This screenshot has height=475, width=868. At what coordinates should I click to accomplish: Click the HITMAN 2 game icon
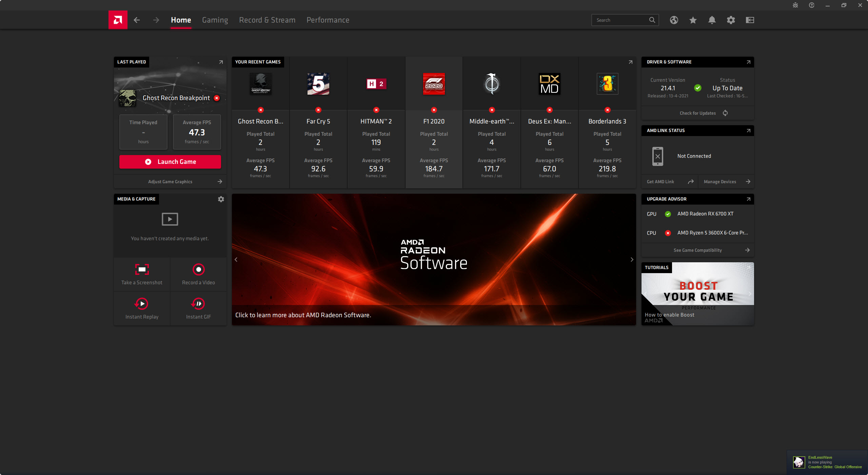[376, 84]
